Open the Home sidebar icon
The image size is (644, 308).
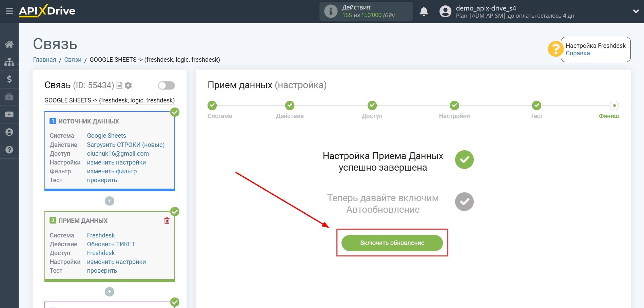9,44
